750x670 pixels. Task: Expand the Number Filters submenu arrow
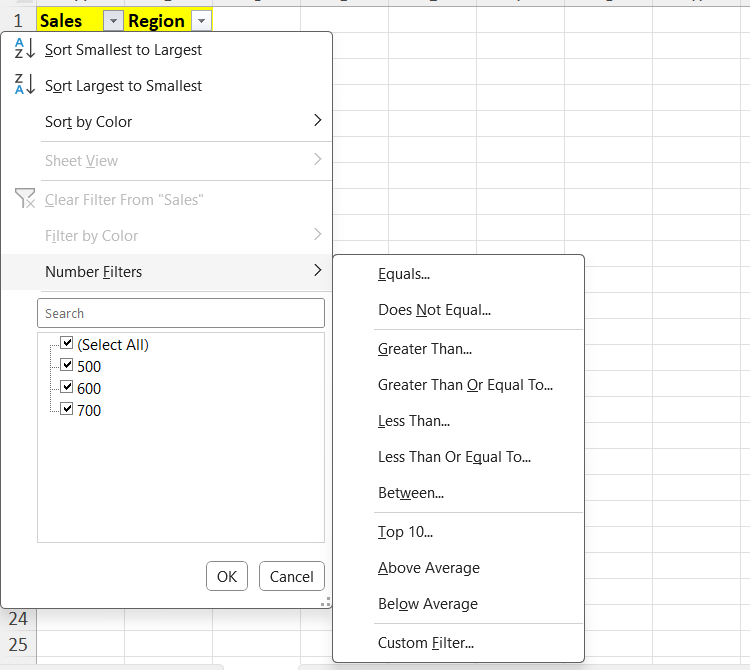click(x=317, y=270)
